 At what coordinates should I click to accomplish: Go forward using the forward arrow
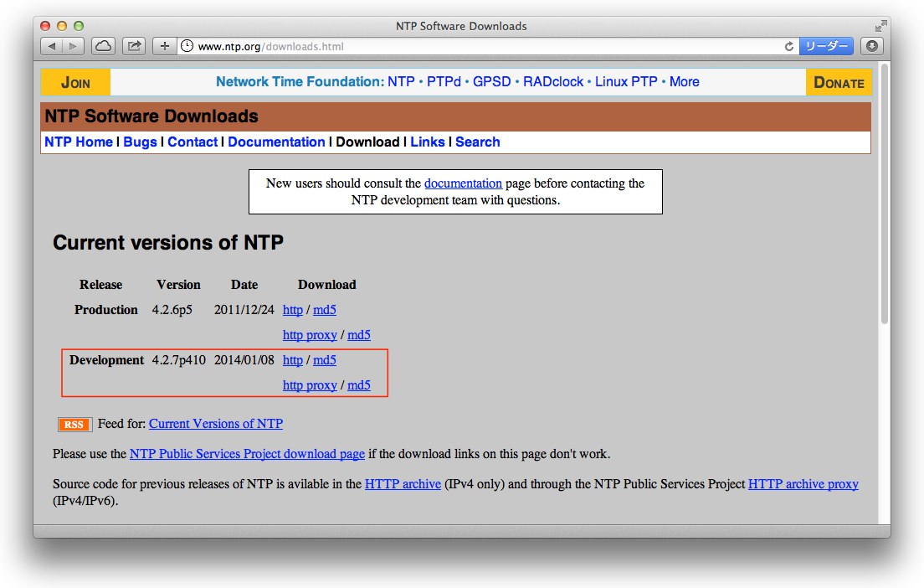pyautogui.click(x=74, y=46)
